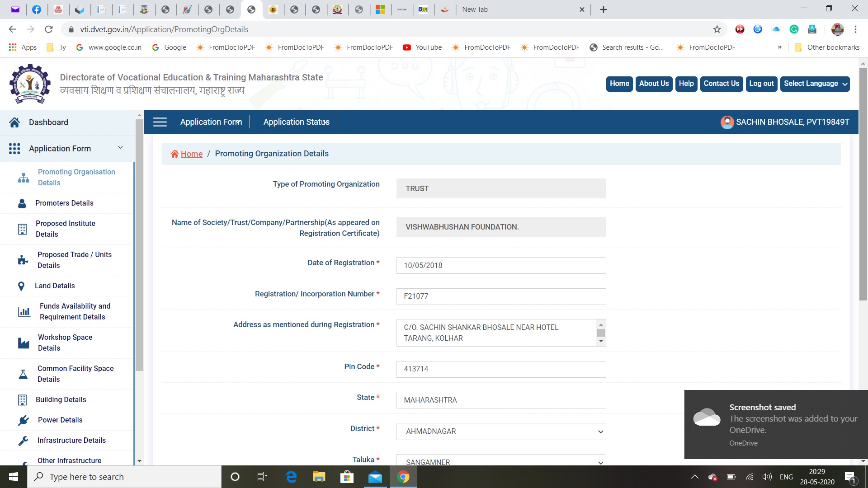Click the Workshop Space factory icon

24,343
